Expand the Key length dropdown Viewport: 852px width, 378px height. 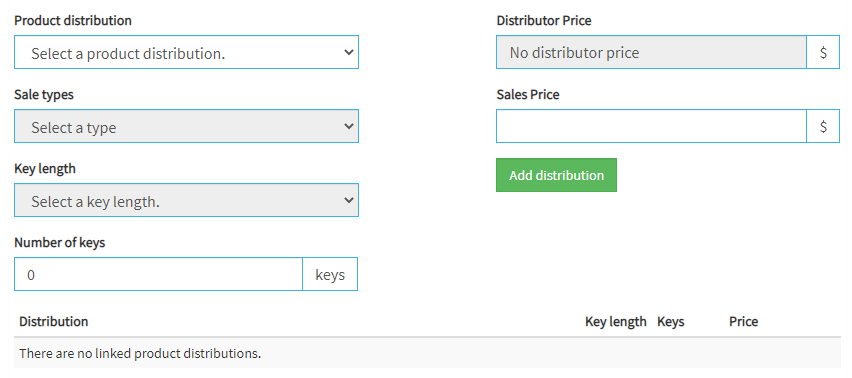tap(186, 200)
